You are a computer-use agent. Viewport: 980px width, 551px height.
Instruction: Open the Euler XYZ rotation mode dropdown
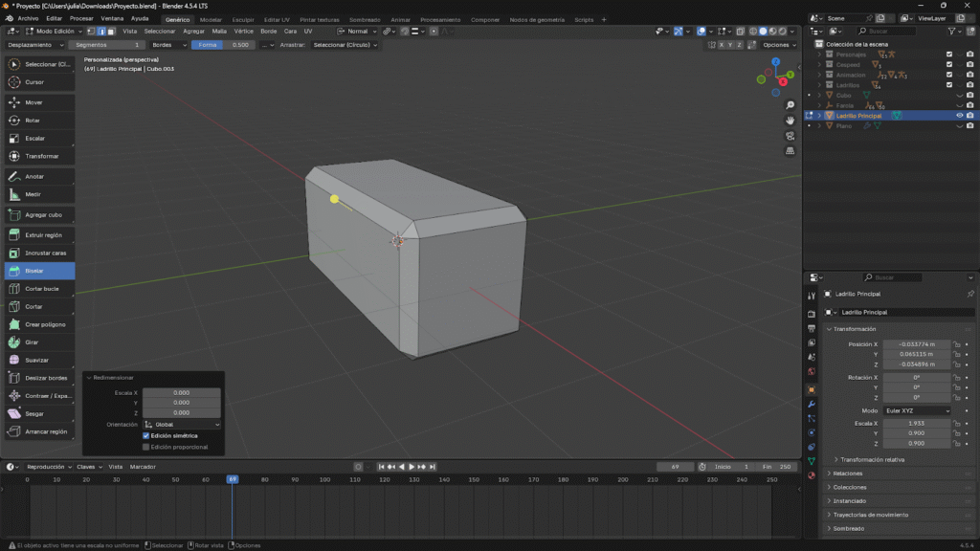[917, 410]
